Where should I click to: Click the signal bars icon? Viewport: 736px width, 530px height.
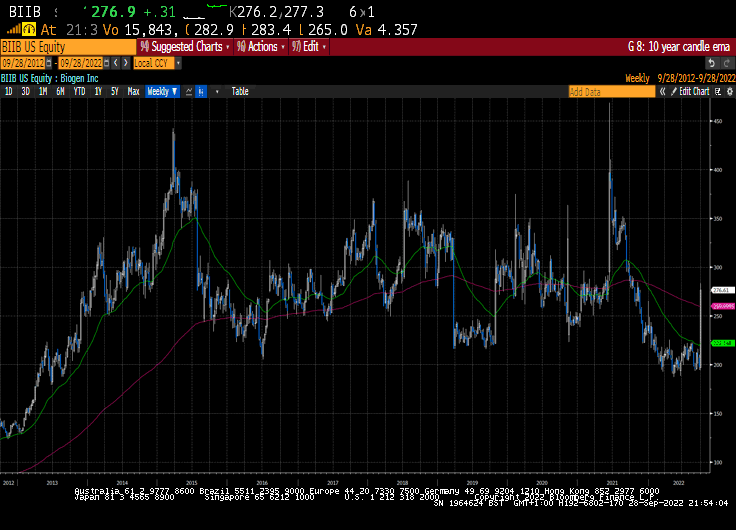13,30
